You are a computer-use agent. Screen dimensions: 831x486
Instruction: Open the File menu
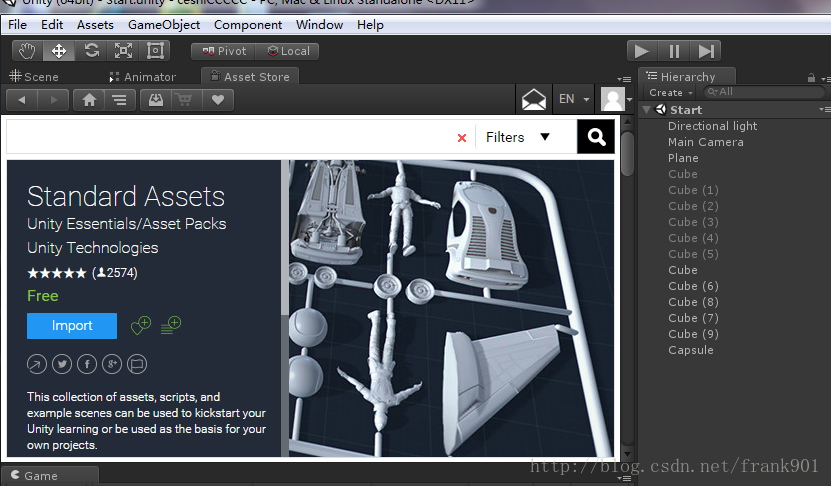click(17, 25)
